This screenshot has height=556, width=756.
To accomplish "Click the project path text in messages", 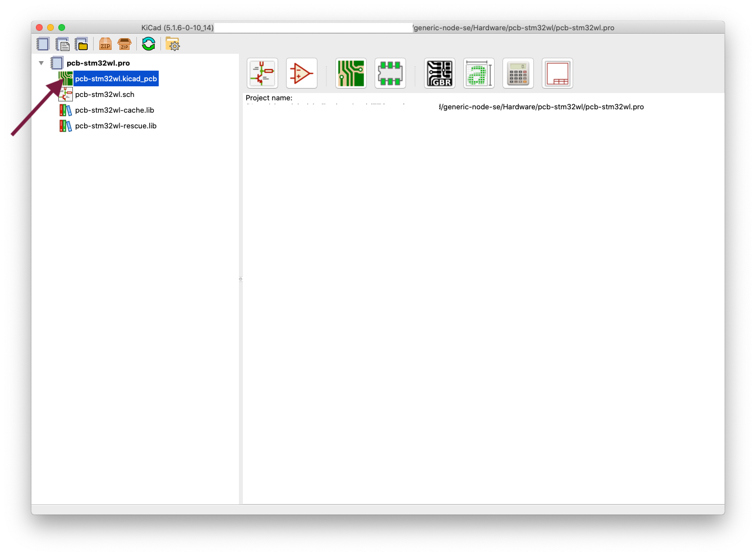I will coord(542,106).
